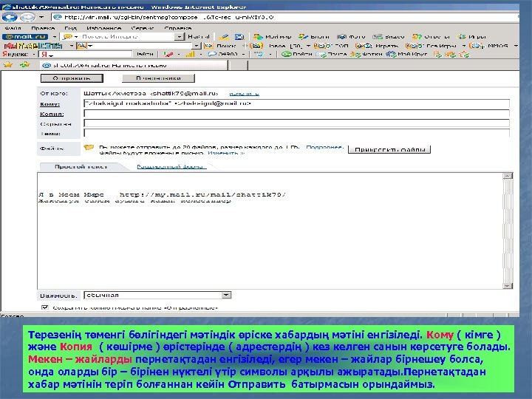The height and width of the screenshot is (399, 532).
Task: Switch to Расширенный формат tab
Action: point(171,166)
